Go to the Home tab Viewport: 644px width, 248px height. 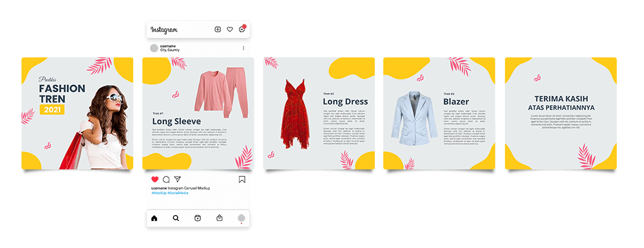[x=155, y=218]
